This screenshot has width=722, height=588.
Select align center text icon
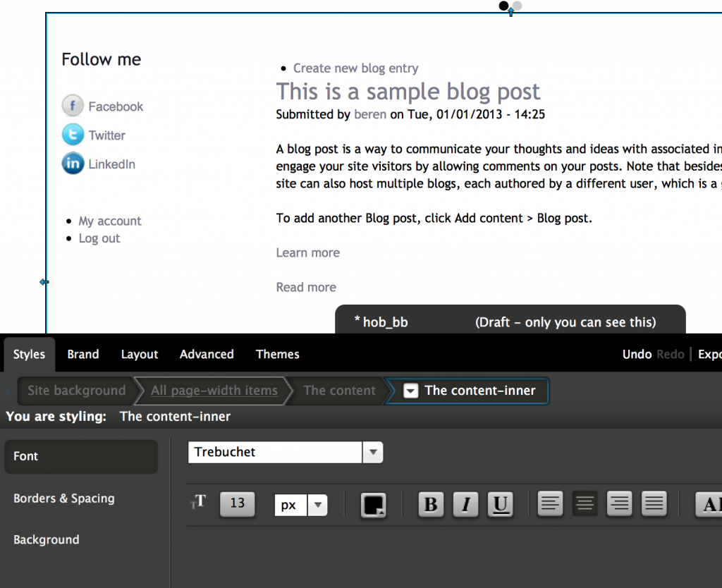tap(585, 504)
